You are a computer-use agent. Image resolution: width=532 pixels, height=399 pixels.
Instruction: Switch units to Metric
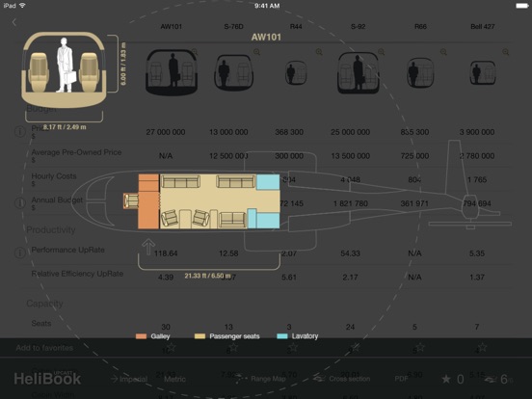174,379
